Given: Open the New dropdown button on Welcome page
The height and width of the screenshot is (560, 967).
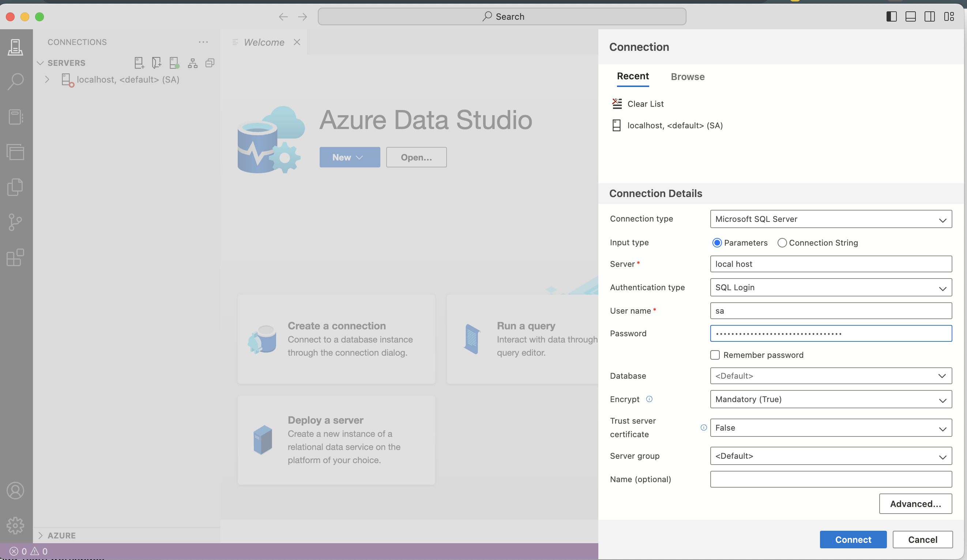Looking at the screenshot, I should (x=350, y=157).
